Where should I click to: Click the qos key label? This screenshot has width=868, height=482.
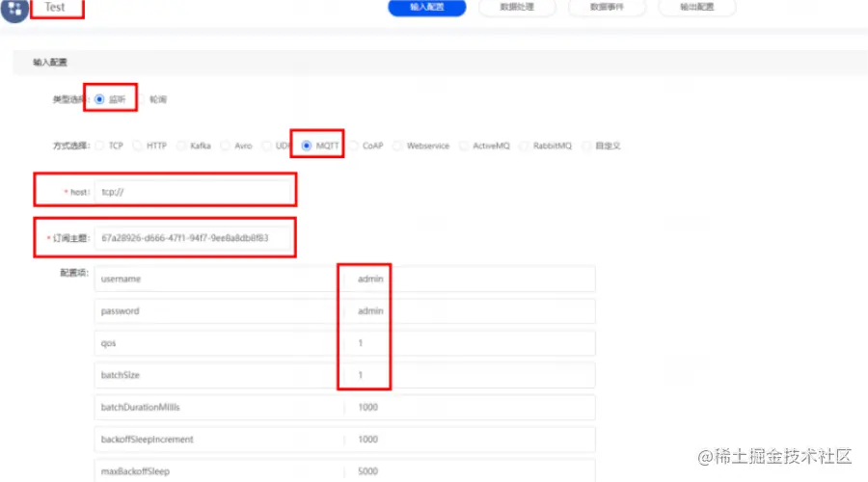click(108, 343)
